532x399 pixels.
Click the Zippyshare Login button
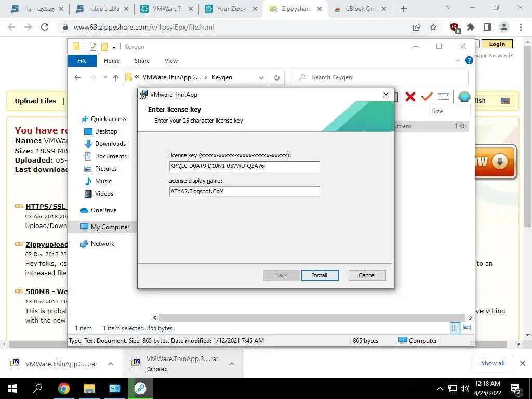pos(497,44)
